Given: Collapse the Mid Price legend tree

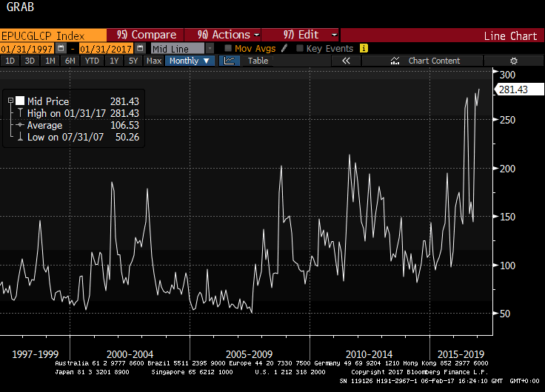Looking at the screenshot, I should pos(11,101).
